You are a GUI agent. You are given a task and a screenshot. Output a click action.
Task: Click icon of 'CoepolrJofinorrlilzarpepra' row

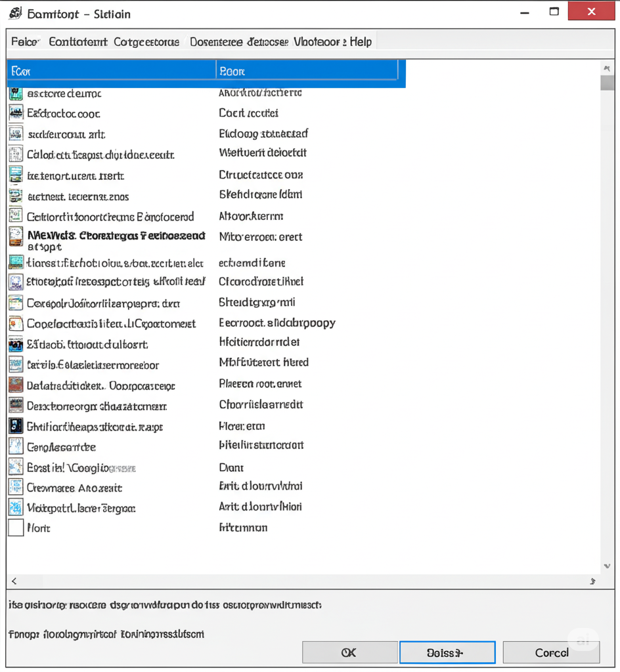click(x=16, y=303)
